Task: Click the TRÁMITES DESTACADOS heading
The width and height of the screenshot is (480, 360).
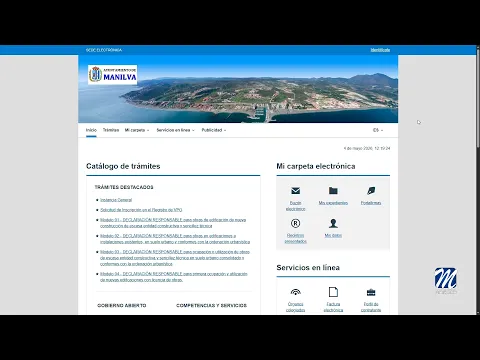Action: (x=124, y=187)
